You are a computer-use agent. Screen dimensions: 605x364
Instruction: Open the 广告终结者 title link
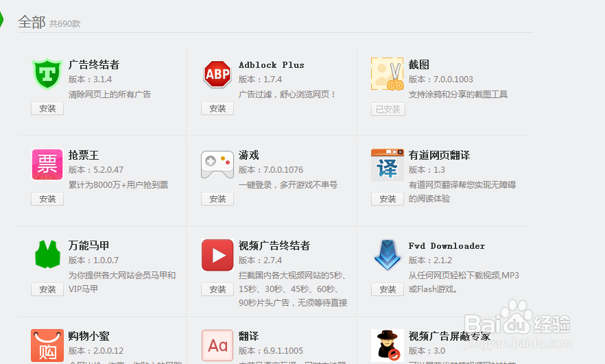click(x=94, y=64)
